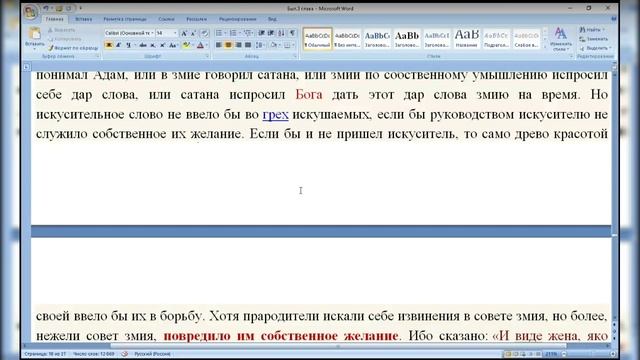Apply the Подзаголовок (Subtitle) style
The height and width of the screenshot is (360, 640).
pos(496,39)
